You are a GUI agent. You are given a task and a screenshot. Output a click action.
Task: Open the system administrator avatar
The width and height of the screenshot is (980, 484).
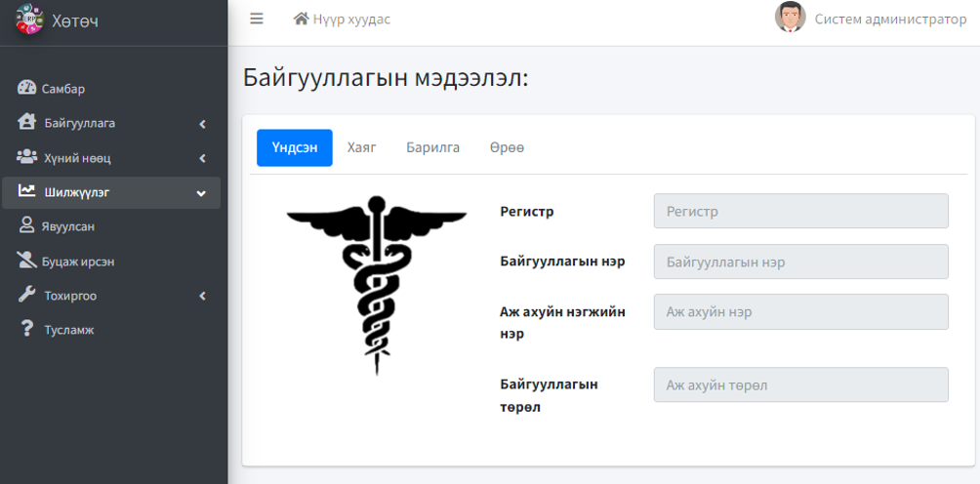click(790, 18)
